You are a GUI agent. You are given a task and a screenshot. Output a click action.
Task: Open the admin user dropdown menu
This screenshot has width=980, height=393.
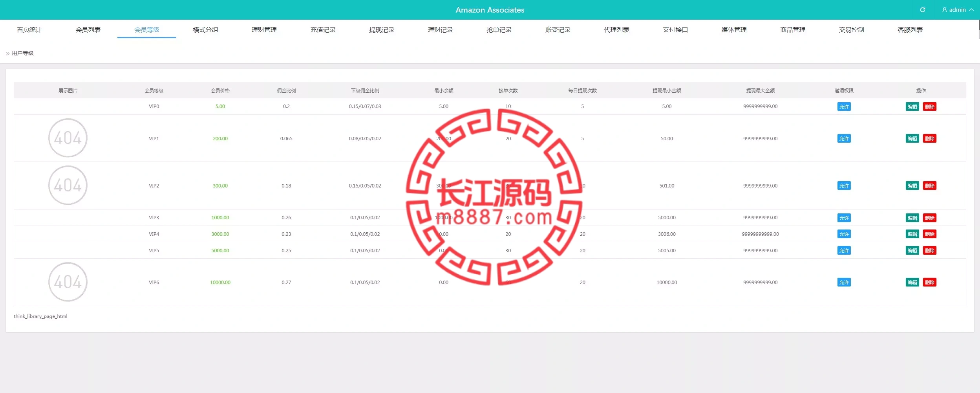click(x=957, y=10)
